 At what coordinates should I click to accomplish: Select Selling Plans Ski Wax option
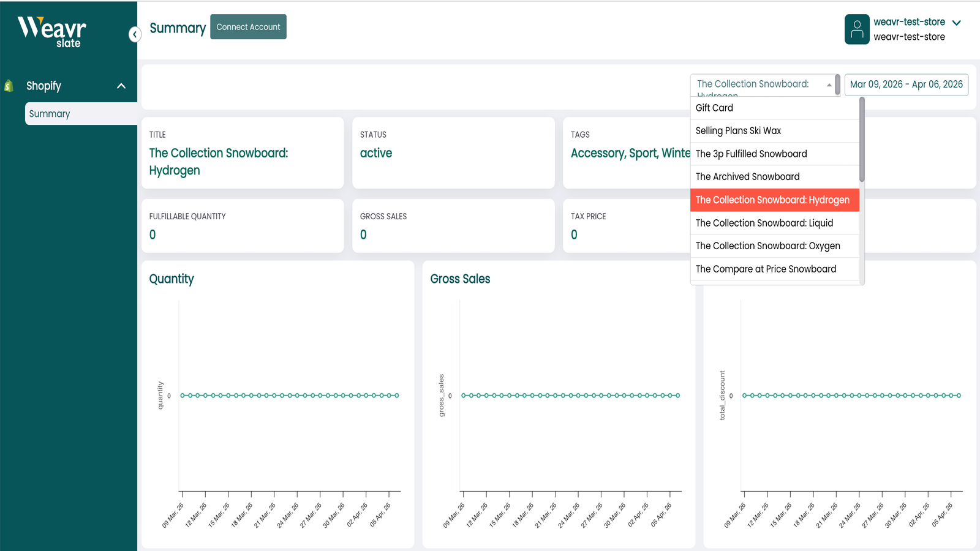738,130
